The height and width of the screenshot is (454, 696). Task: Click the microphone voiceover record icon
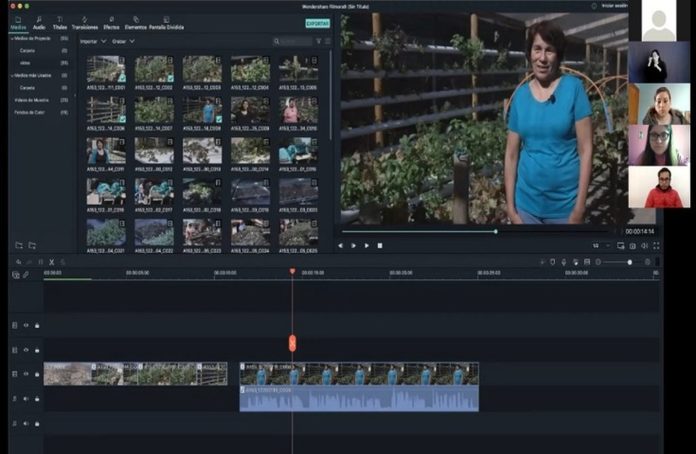coord(564,262)
